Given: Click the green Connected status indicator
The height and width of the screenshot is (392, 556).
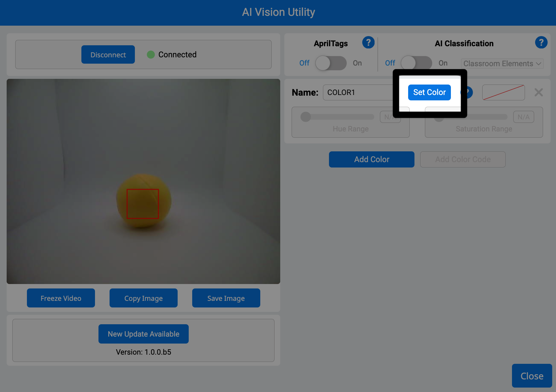Looking at the screenshot, I should click(x=151, y=54).
